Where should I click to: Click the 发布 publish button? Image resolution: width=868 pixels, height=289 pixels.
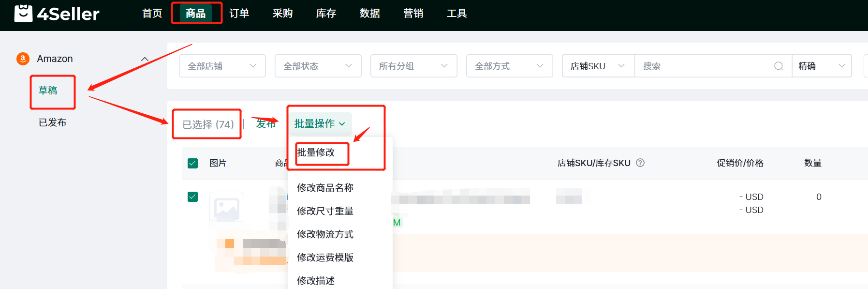coord(265,124)
